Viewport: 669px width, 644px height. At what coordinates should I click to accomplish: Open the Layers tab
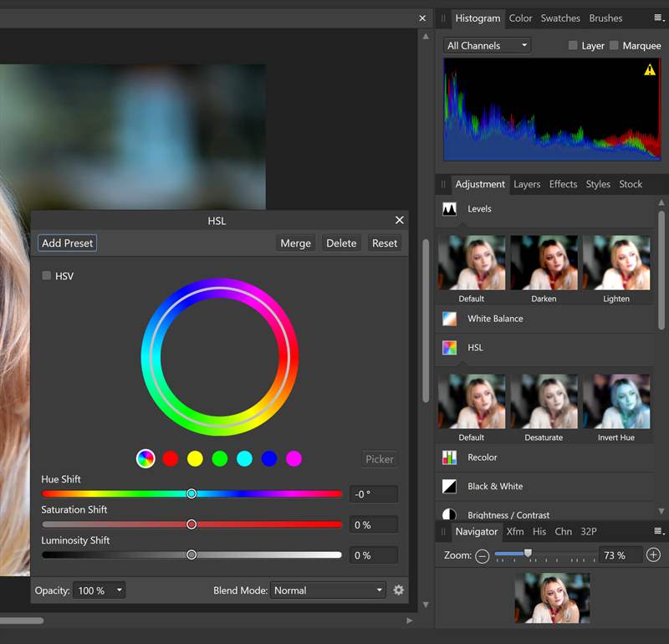[x=527, y=184]
